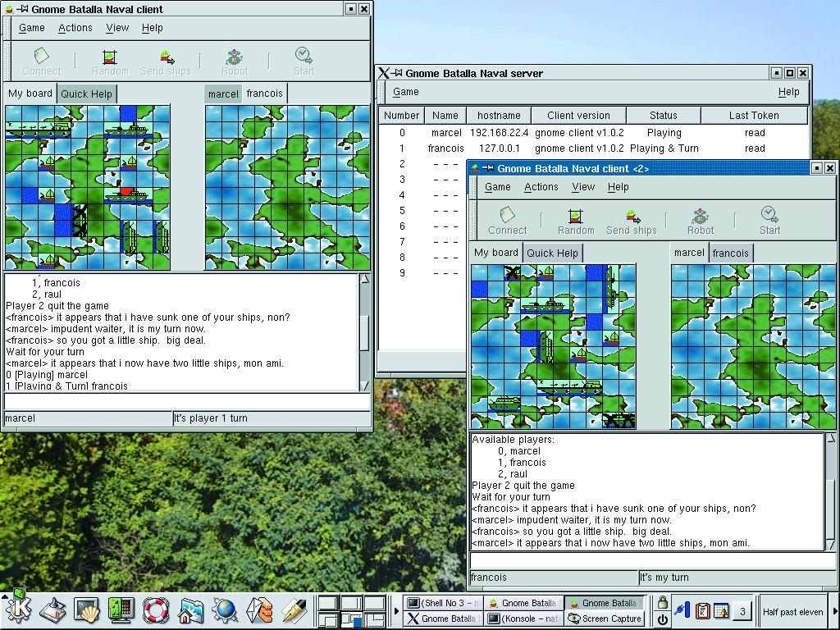Click the Start icon in client <2> toolbar
Screen dimensions: 840x630
[x=769, y=220]
